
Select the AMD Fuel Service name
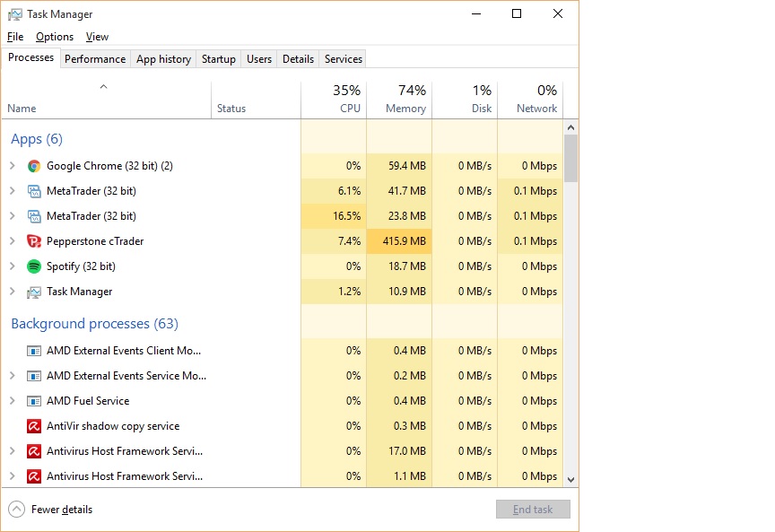point(88,401)
